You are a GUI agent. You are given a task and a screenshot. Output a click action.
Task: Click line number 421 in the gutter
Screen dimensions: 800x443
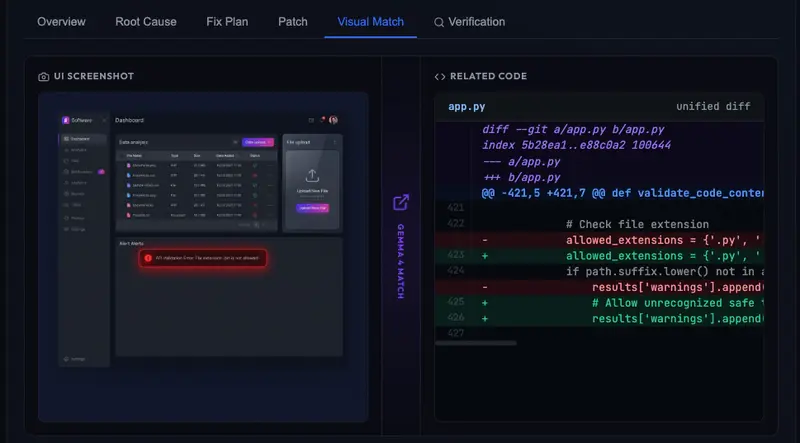tap(456, 208)
